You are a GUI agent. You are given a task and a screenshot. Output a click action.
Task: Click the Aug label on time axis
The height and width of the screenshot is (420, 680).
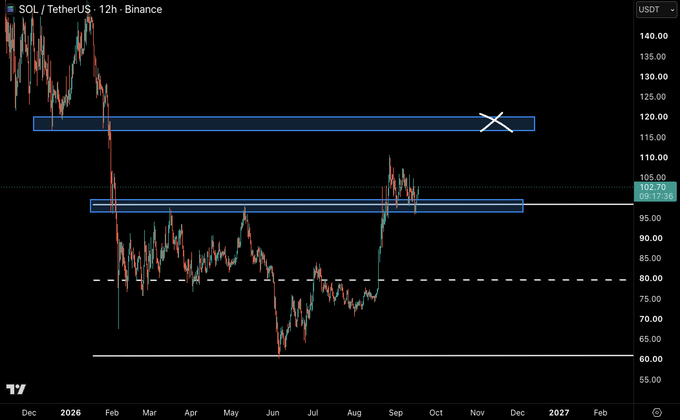click(354, 413)
